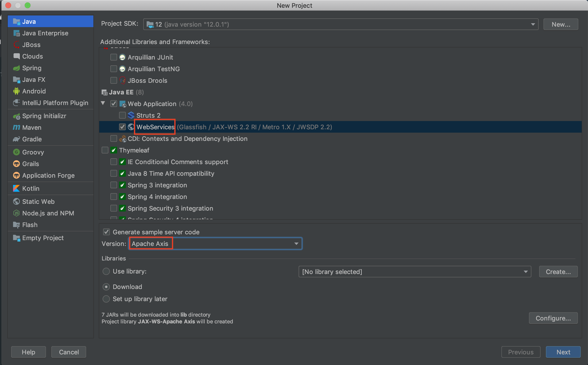Click the Configure... button
This screenshot has width=588, height=365.
(553, 318)
